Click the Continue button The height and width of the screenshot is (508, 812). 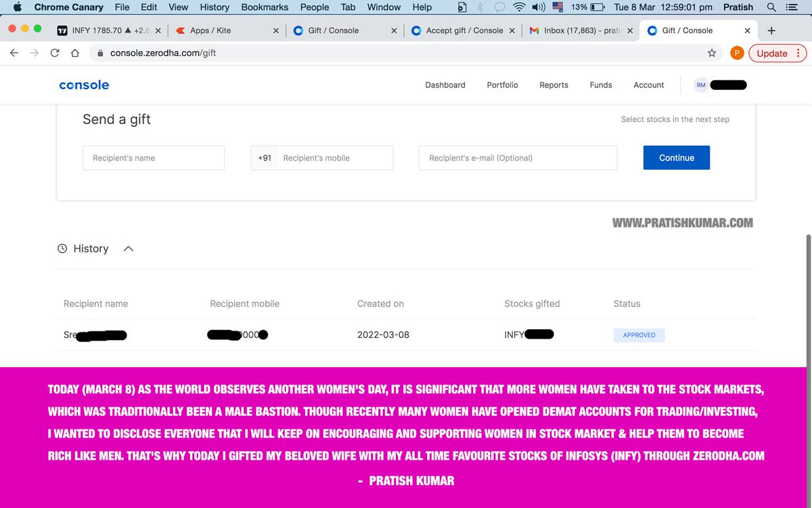pos(677,158)
